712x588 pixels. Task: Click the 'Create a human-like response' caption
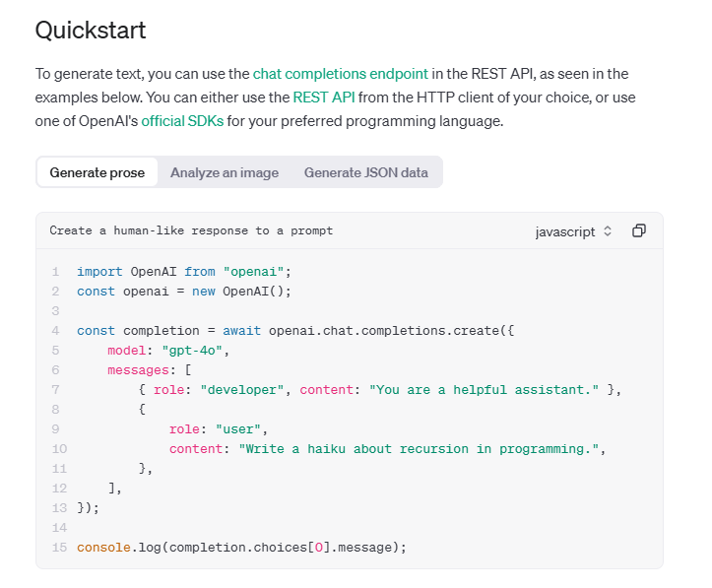(191, 231)
